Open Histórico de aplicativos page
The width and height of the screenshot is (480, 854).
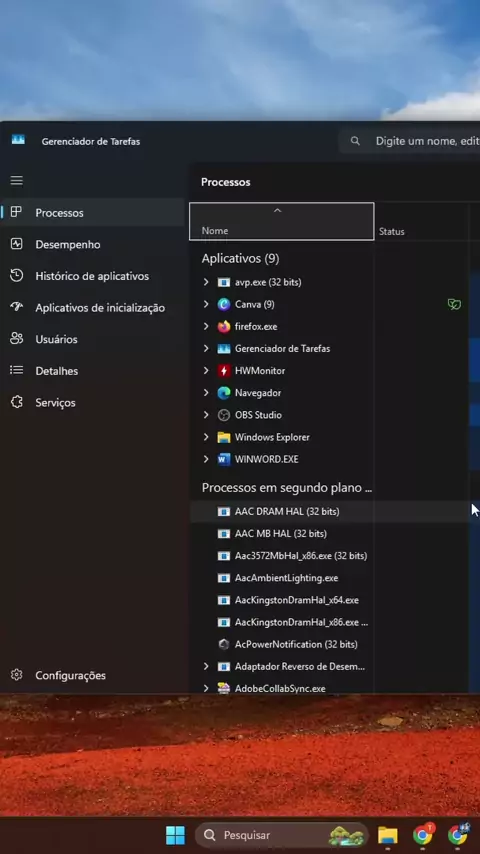click(x=93, y=276)
